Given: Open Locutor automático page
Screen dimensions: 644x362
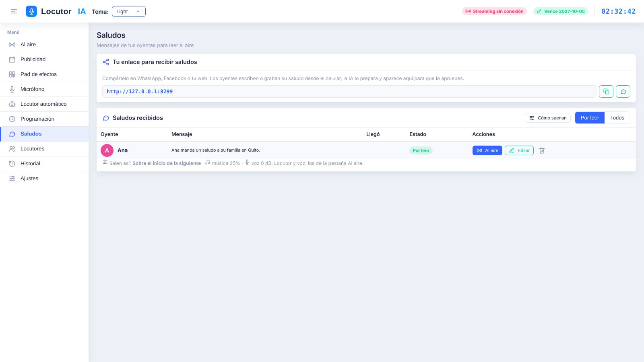Looking at the screenshot, I should point(44,104).
